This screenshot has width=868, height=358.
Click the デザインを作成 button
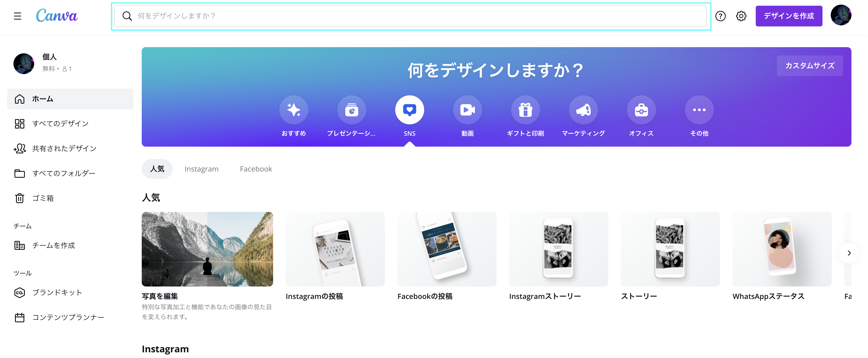coord(789,16)
